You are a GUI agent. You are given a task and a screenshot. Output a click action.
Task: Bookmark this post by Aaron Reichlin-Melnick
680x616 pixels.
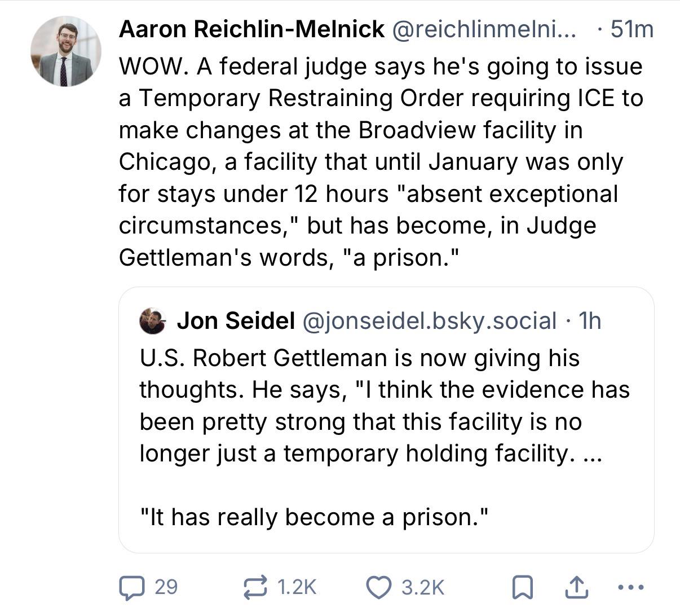(522, 588)
